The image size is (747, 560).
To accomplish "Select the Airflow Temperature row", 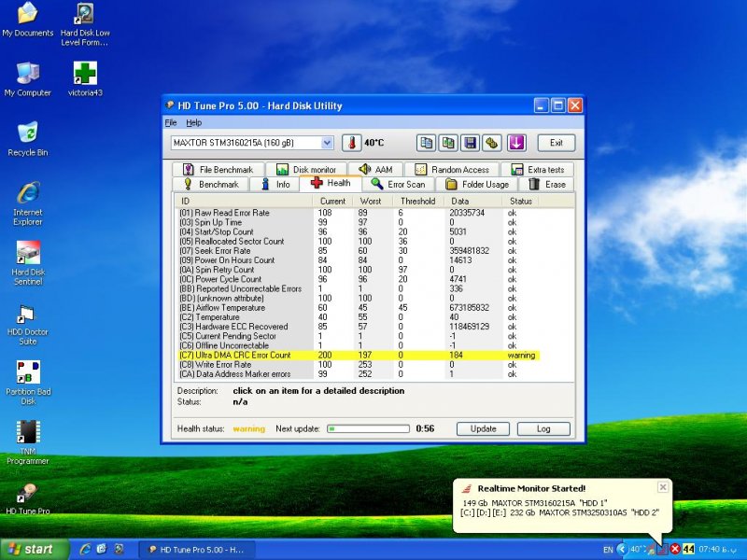I will coord(359,308).
